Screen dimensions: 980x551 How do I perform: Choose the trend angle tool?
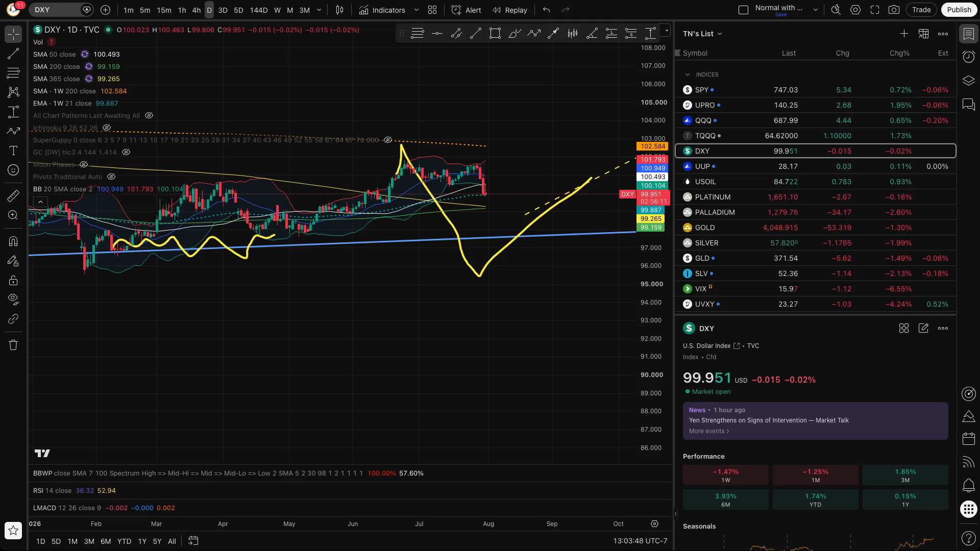click(592, 34)
